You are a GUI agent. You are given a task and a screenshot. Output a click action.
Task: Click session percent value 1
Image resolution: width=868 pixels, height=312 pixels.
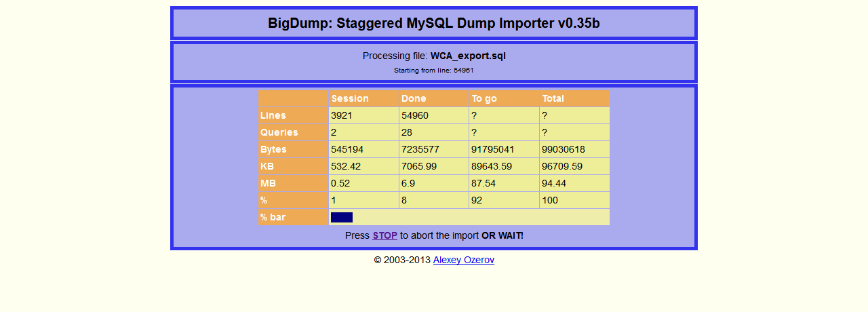[334, 200]
